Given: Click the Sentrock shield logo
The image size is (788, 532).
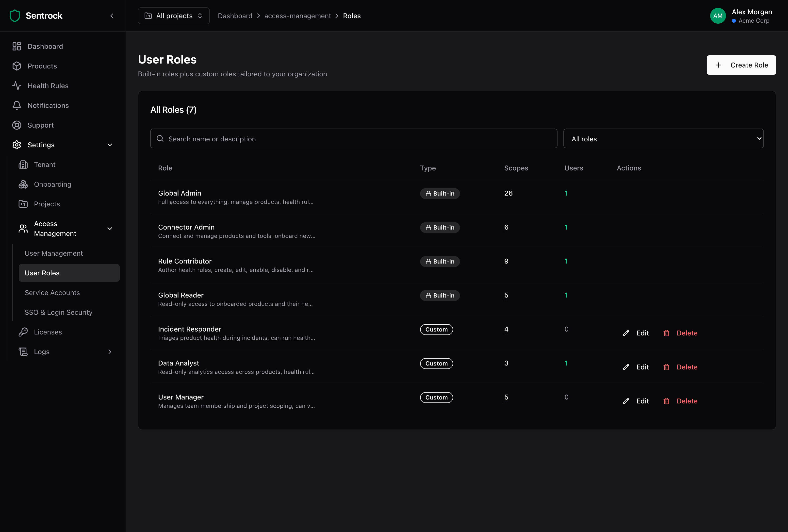Looking at the screenshot, I should [15, 16].
